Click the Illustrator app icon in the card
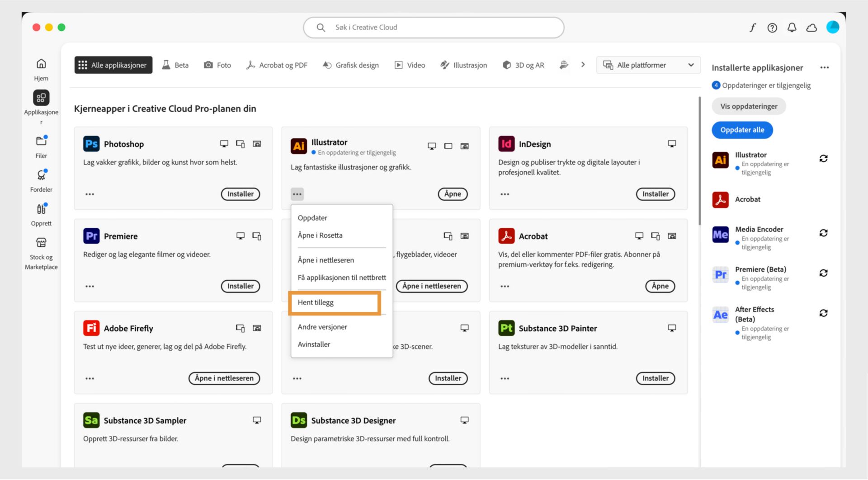Image resolution: width=868 pixels, height=480 pixels. point(299,146)
